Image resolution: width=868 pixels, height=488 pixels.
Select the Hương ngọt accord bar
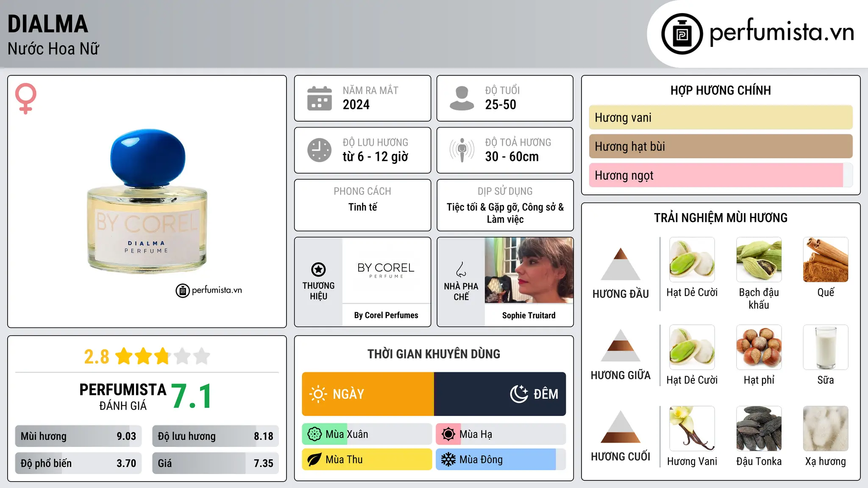tap(721, 175)
